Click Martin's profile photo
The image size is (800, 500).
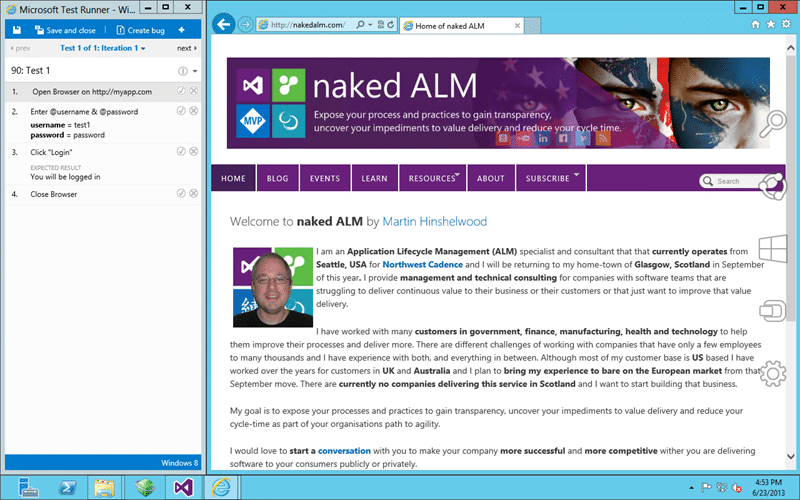[273, 287]
